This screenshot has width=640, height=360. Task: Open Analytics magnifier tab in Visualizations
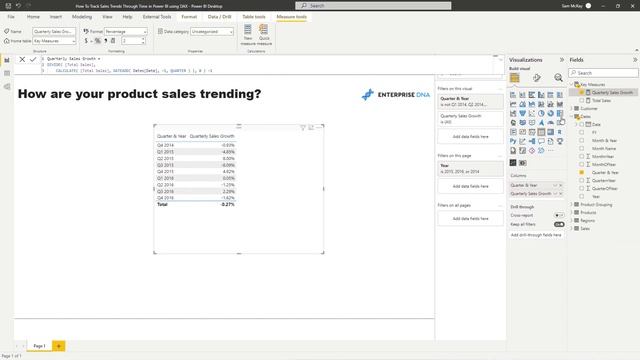click(558, 78)
